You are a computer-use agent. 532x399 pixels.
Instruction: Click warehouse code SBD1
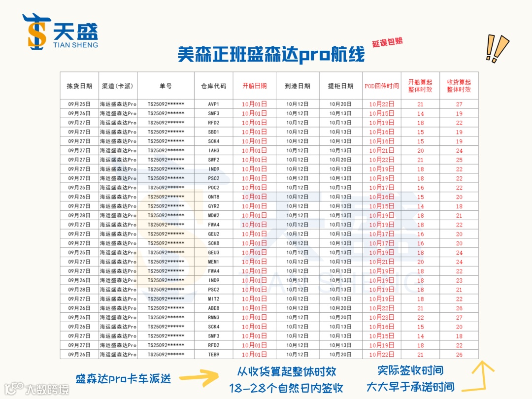(x=213, y=132)
